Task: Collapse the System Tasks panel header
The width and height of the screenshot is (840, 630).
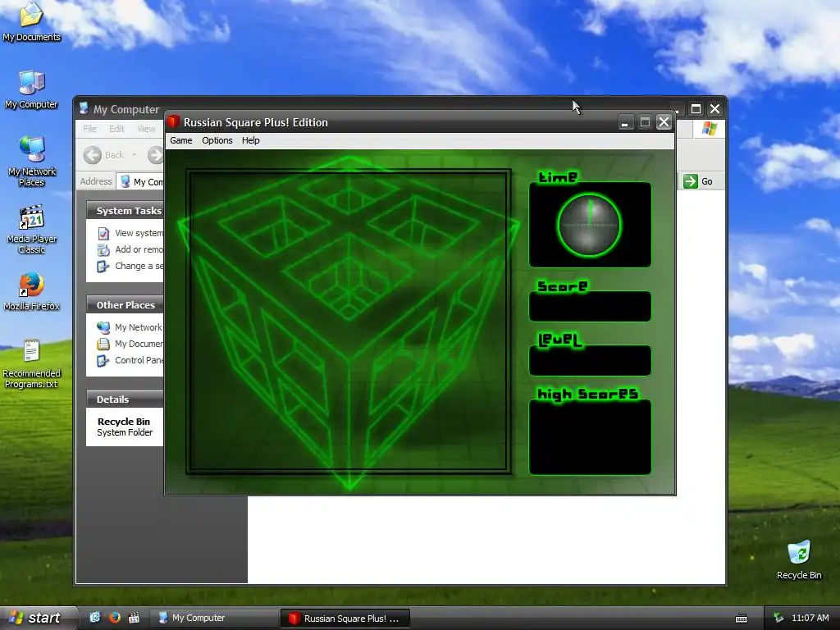Action: tap(125, 211)
